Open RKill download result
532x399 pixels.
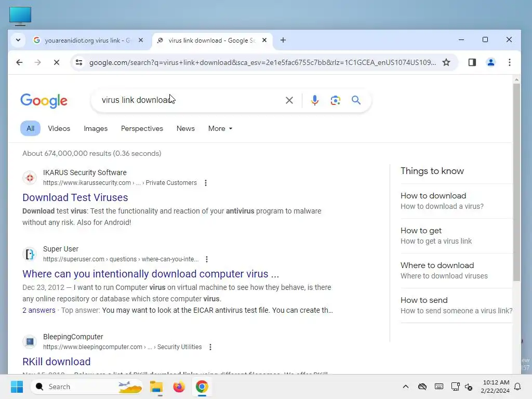[x=56, y=362]
